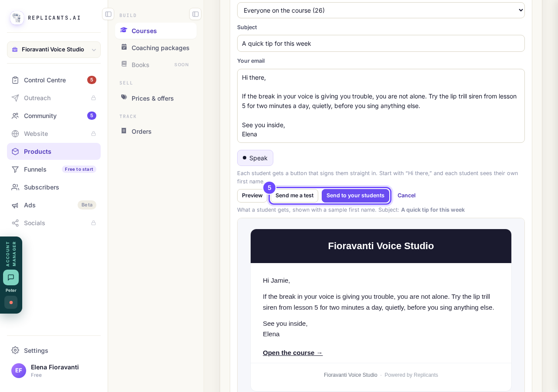The image size is (558, 392).
Task: Open Coaching packages
Action: [x=156, y=48]
